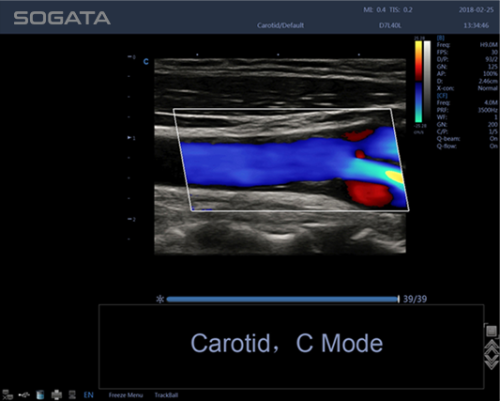Click the cine playback progress bar

[282, 299]
